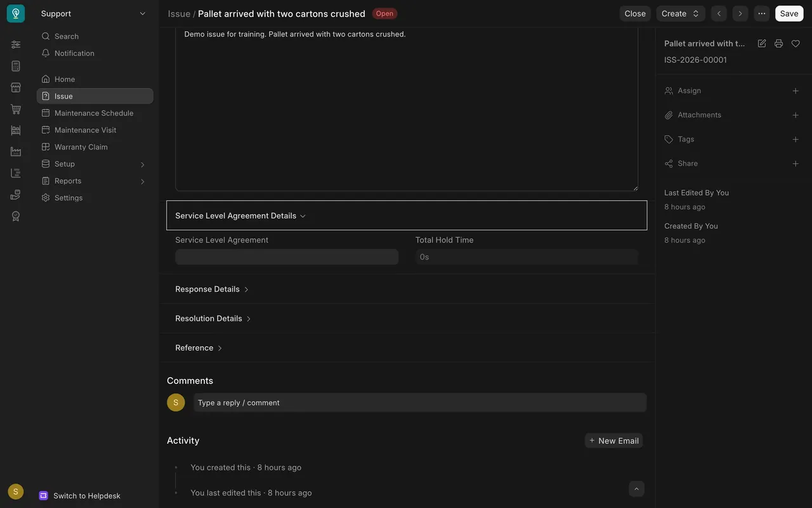Open the shopping cart icon in the left rail

point(16,109)
